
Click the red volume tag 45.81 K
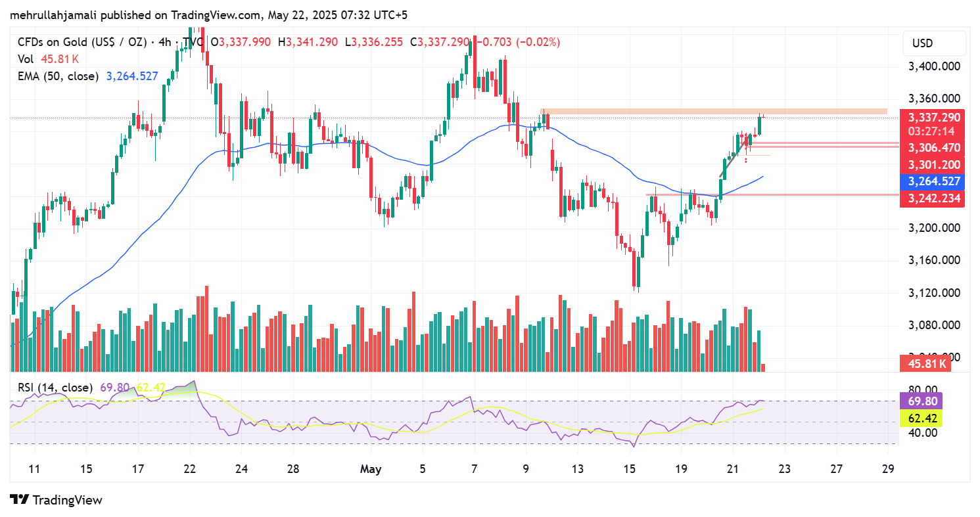pos(924,363)
